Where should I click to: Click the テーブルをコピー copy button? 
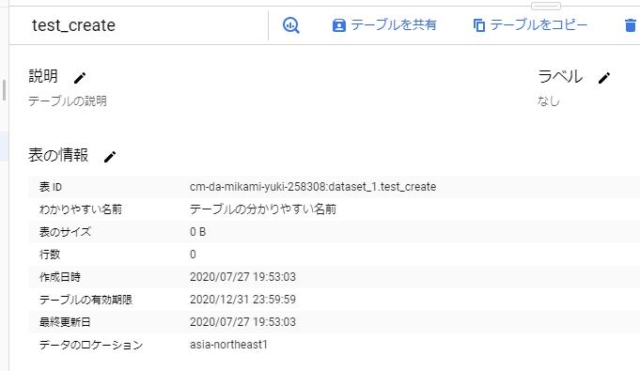[530, 25]
